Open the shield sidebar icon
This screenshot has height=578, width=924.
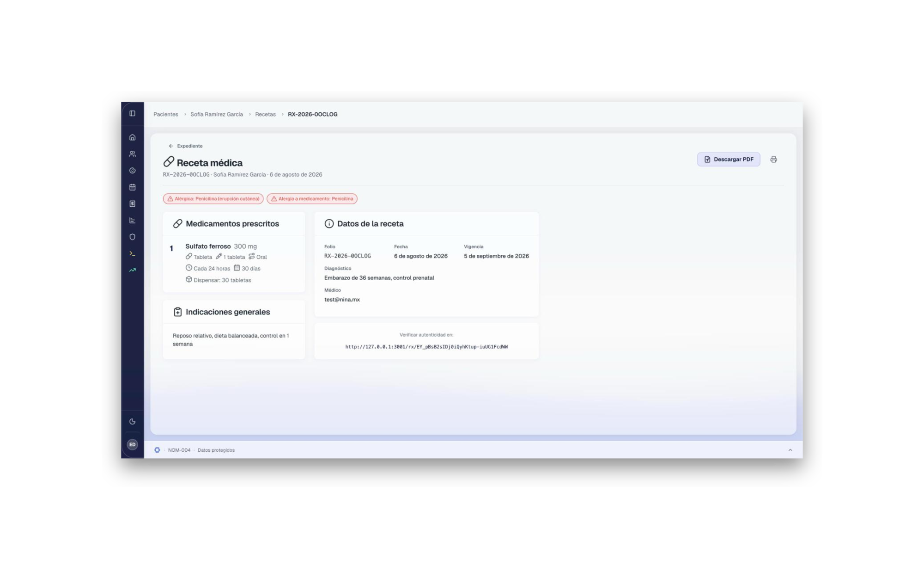(x=132, y=237)
